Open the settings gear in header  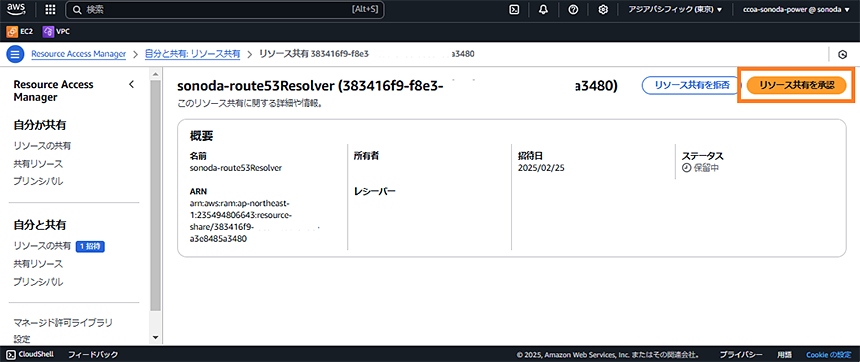point(603,10)
